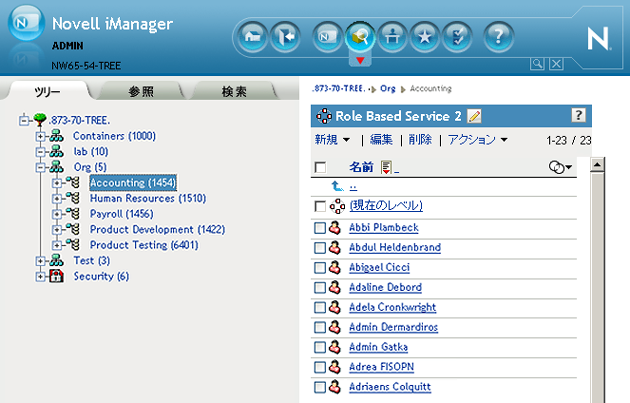Click the 削除 menu item
The width and height of the screenshot is (630, 403).
(420, 139)
